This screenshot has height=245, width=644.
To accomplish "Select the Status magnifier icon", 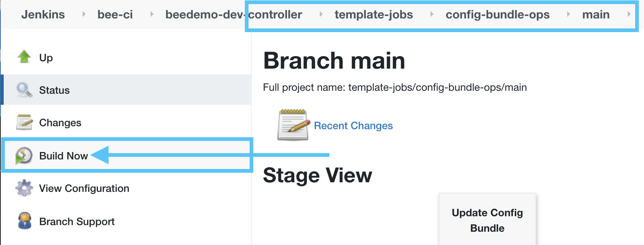I will click(x=24, y=90).
